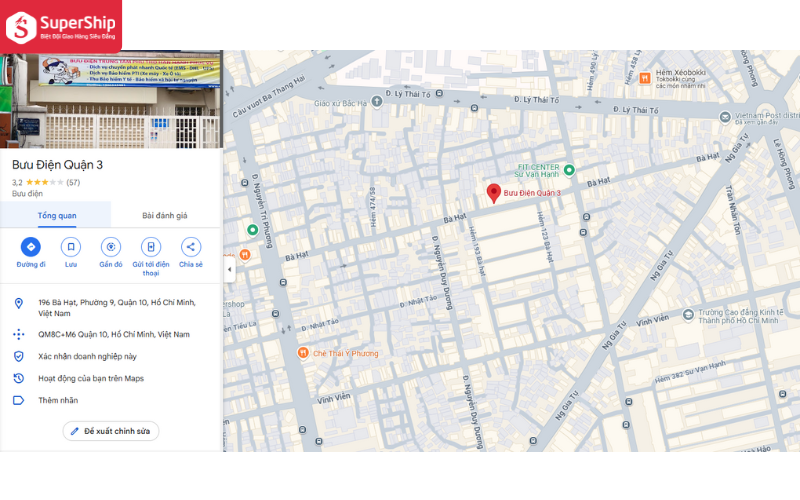Click Đề xuất chỉnh sửa button

[111, 431]
